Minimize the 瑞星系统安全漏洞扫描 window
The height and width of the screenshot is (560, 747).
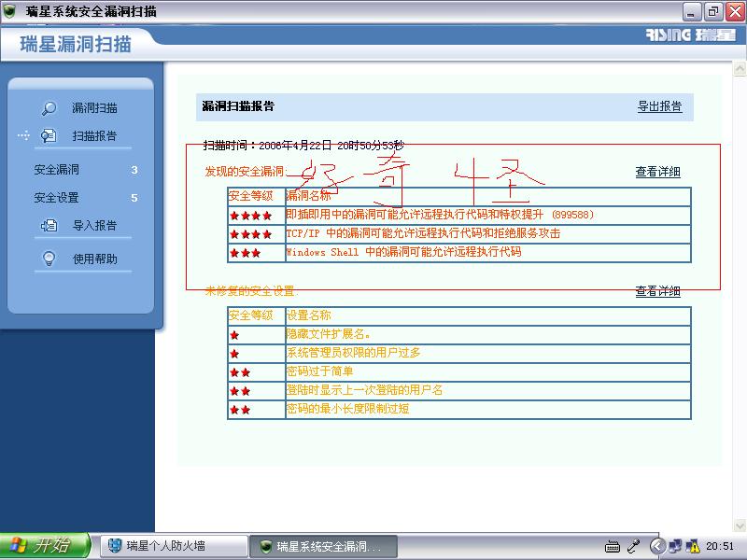click(692, 11)
